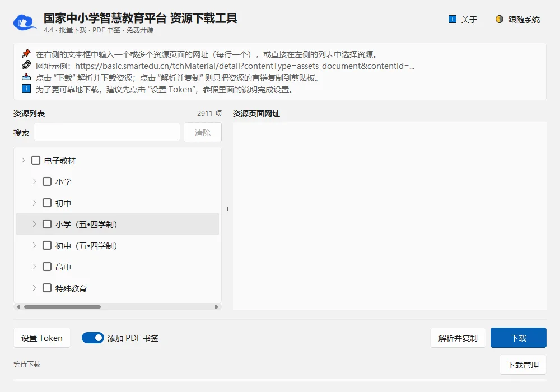Toggle the 添加 PDF 书签 switch
The image size is (560, 392).
coord(93,338)
